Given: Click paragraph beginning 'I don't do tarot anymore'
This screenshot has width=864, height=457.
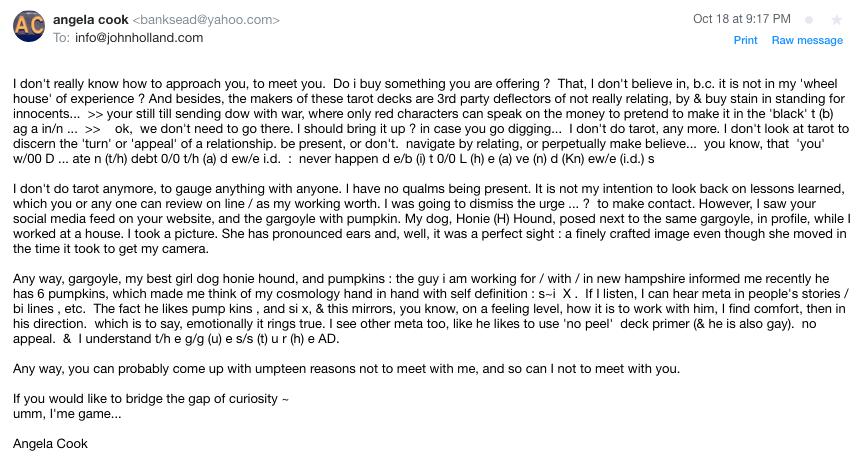Looking at the screenshot, I should [432, 219].
